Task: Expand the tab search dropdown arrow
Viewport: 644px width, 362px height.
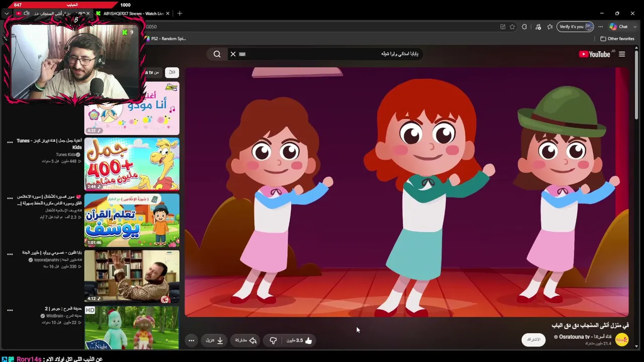Action: pyautogui.click(x=6, y=14)
